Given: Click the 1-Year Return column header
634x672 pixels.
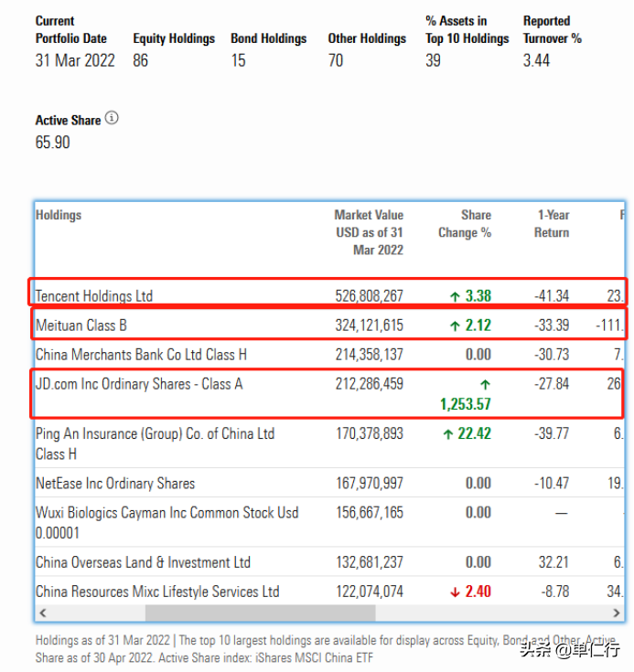Looking at the screenshot, I should tap(552, 224).
